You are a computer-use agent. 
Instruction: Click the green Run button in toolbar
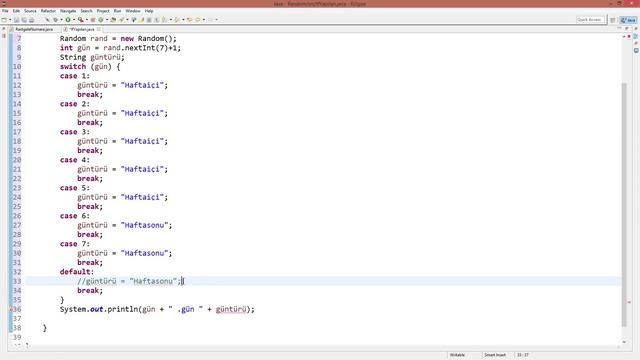pos(68,20)
